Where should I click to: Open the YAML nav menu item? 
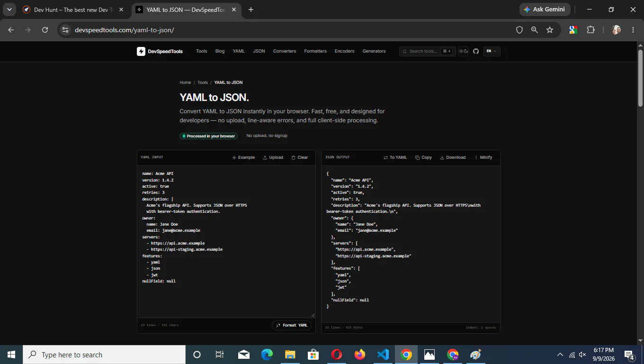[239, 51]
